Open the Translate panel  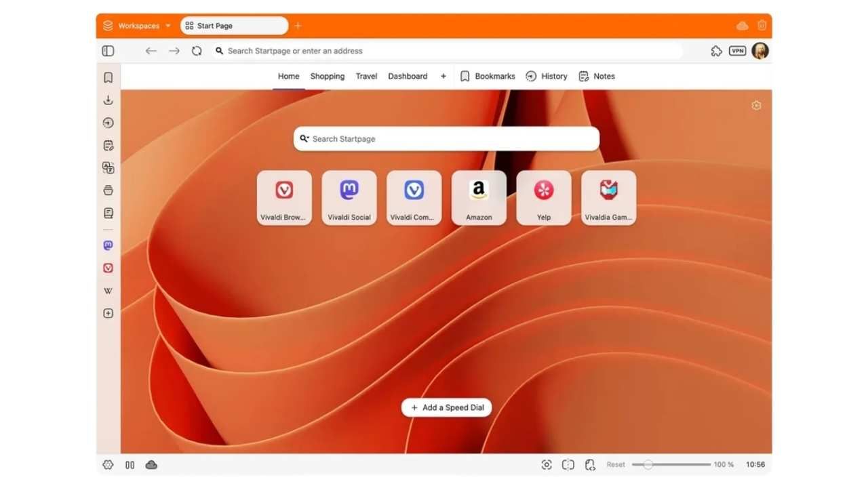point(108,167)
